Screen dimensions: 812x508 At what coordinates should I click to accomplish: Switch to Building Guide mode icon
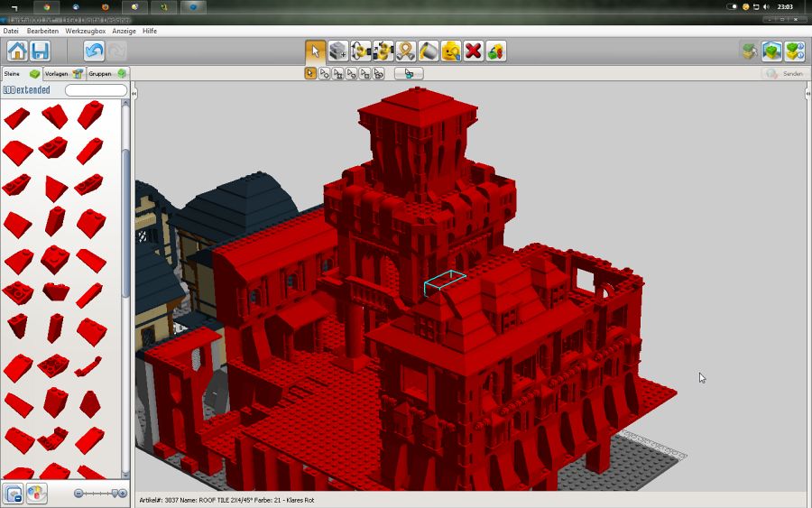[794, 51]
